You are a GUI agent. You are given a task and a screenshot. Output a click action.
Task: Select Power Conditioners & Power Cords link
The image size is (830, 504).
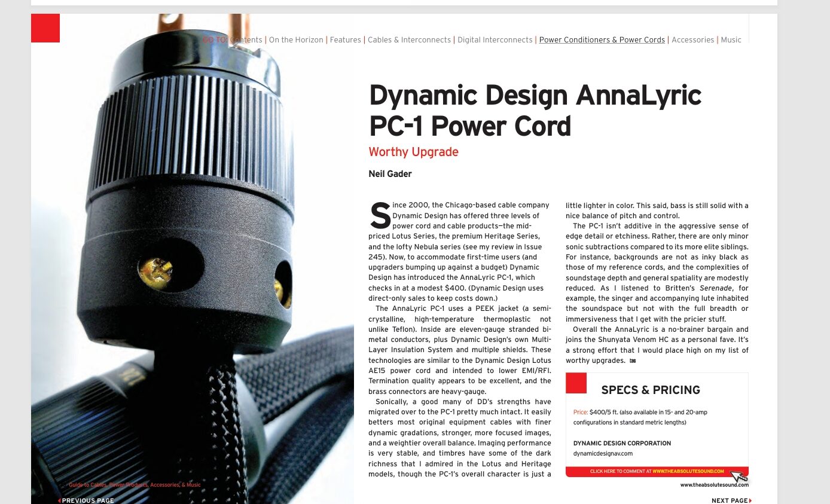click(x=602, y=40)
